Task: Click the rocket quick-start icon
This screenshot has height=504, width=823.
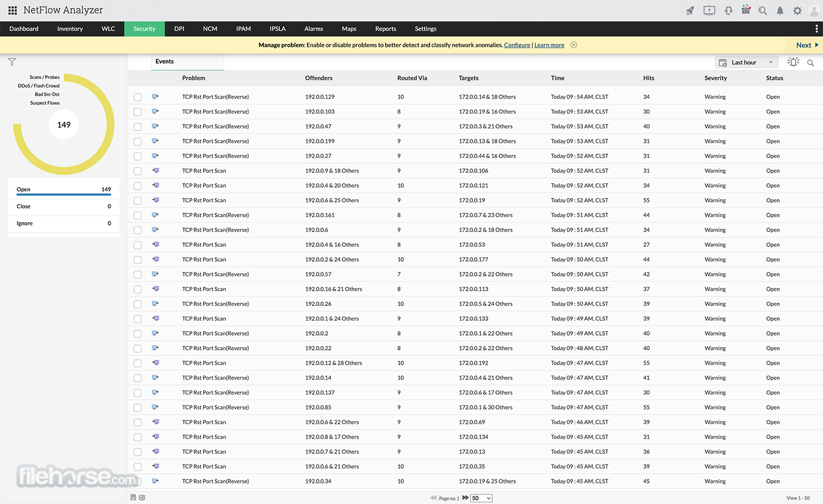Action: pyautogui.click(x=690, y=10)
